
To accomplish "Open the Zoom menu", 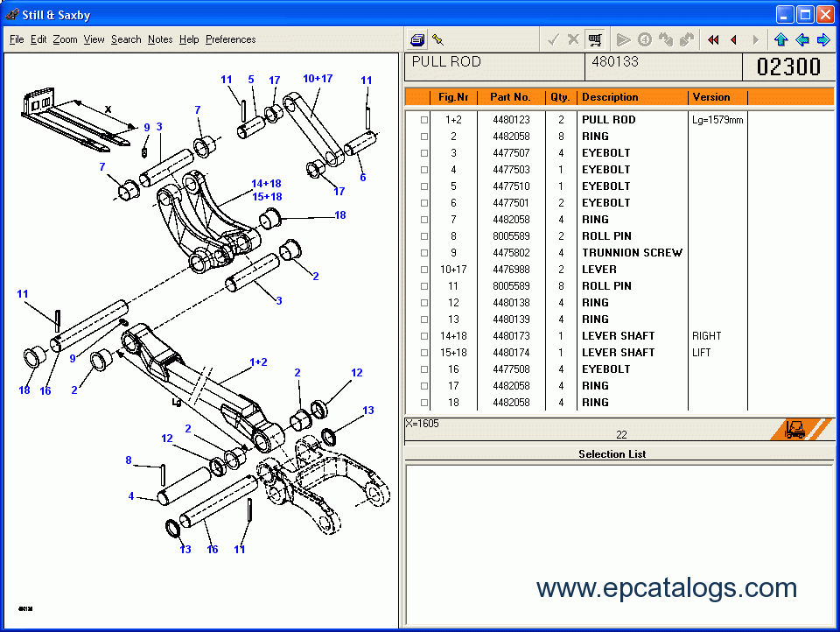I will pos(65,39).
